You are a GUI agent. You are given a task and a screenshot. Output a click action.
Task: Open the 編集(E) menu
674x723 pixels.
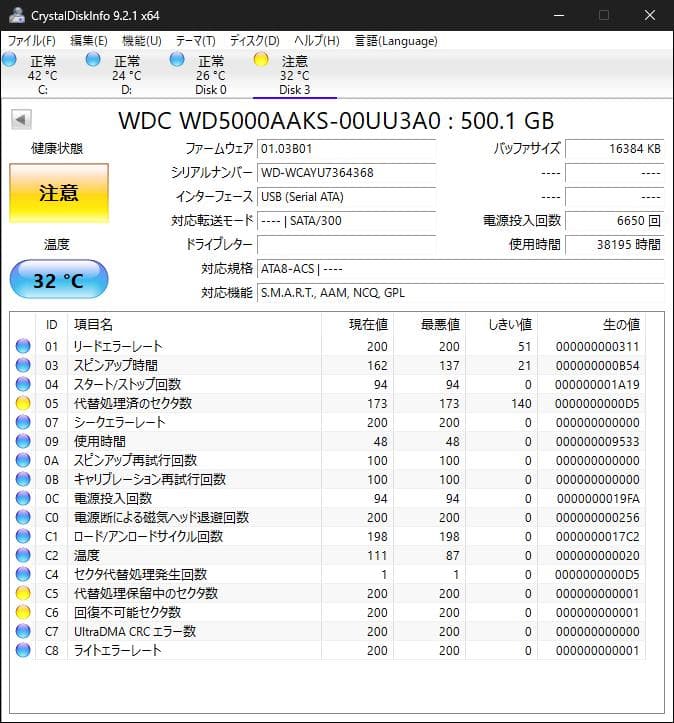tap(89, 41)
